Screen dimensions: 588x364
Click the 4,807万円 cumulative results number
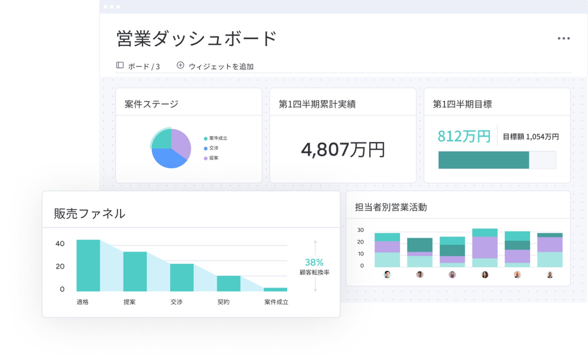pyautogui.click(x=343, y=149)
